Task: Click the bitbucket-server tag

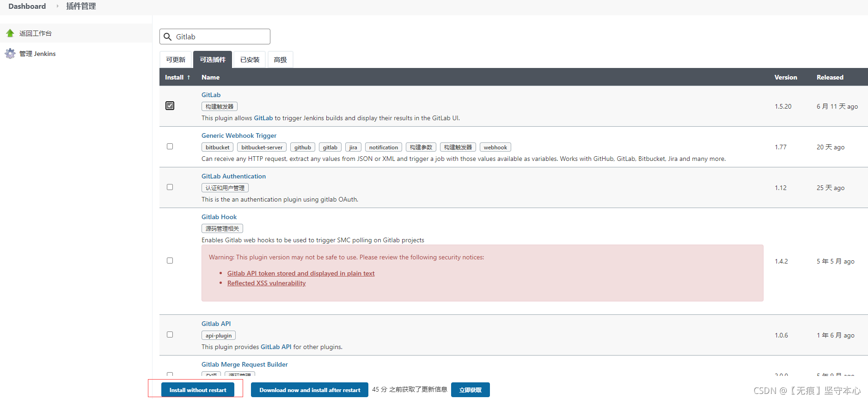Action: click(262, 147)
